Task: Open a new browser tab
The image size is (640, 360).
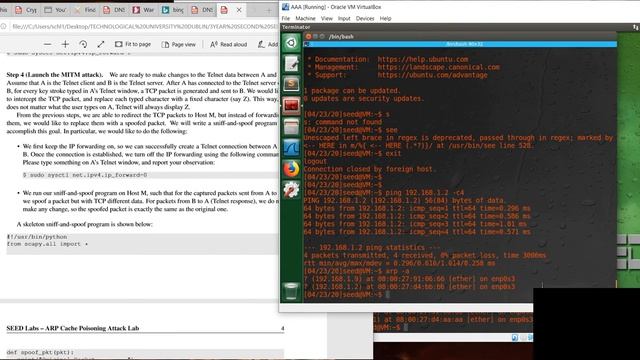Action: (269, 10)
